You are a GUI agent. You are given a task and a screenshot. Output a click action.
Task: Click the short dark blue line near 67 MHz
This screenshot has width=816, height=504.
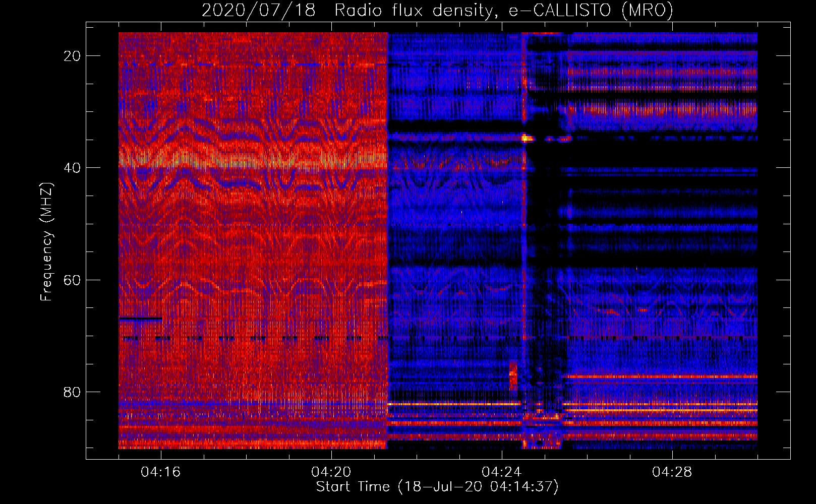coord(141,319)
